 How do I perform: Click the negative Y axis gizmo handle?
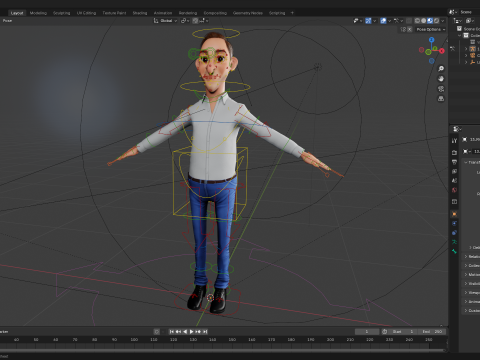428,52
